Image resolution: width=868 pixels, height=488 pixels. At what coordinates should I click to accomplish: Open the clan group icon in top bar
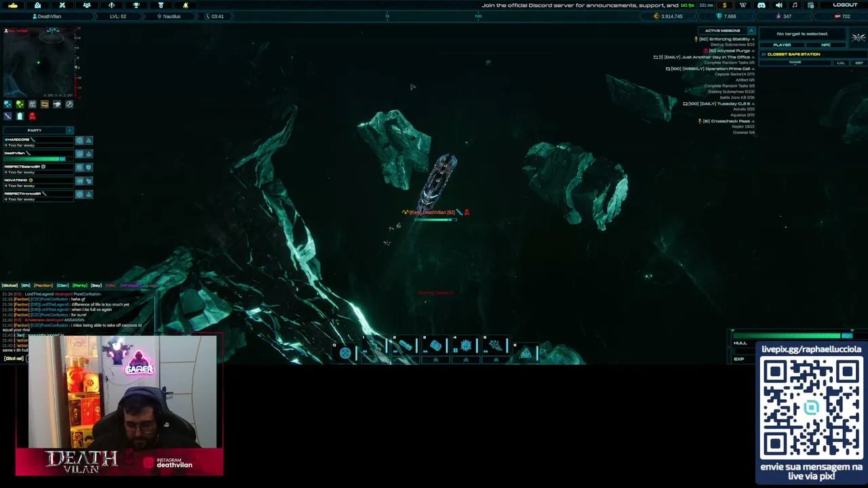(87, 5)
